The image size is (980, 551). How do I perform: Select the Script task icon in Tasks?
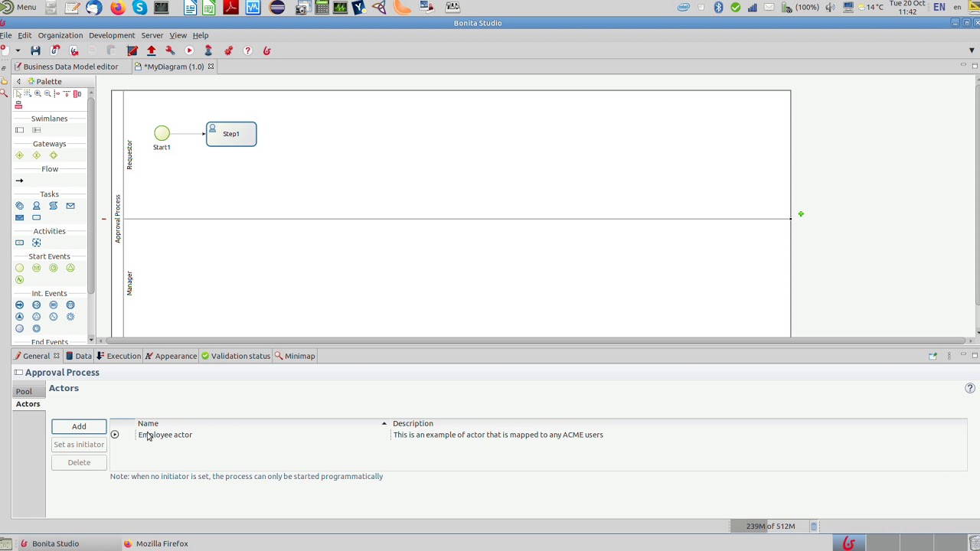click(54, 206)
